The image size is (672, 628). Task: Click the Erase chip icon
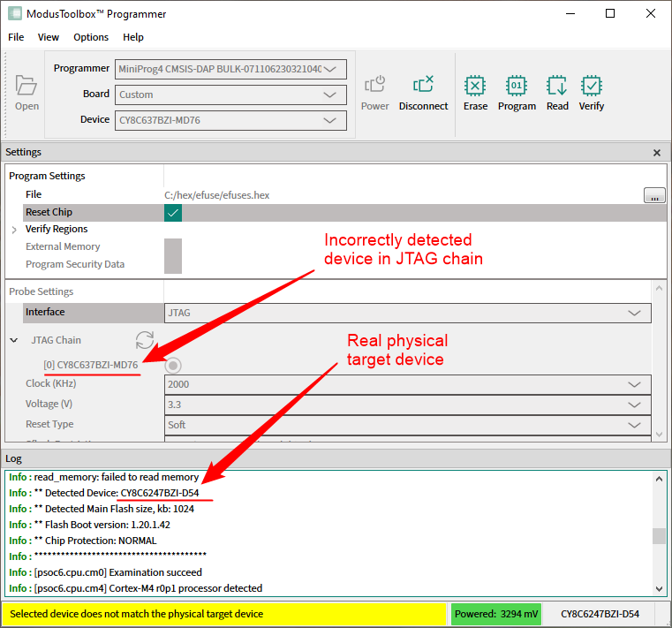click(475, 87)
